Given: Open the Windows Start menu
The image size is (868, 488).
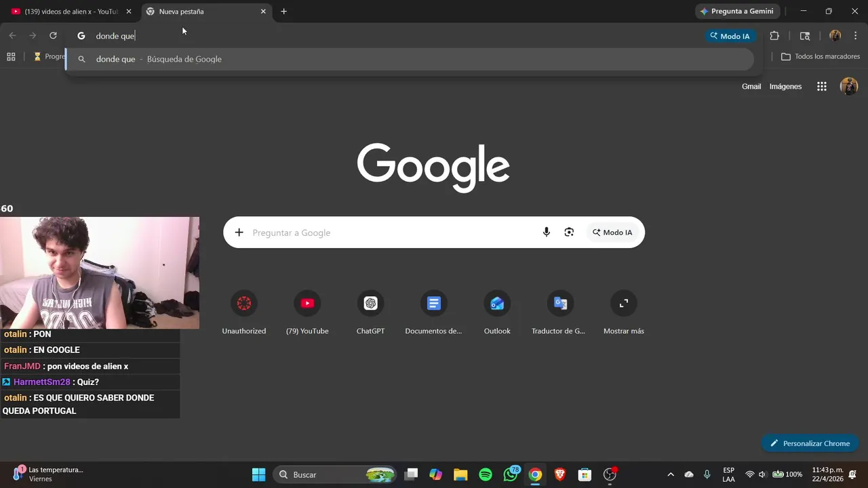Looking at the screenshot, I should click(258, 474).
